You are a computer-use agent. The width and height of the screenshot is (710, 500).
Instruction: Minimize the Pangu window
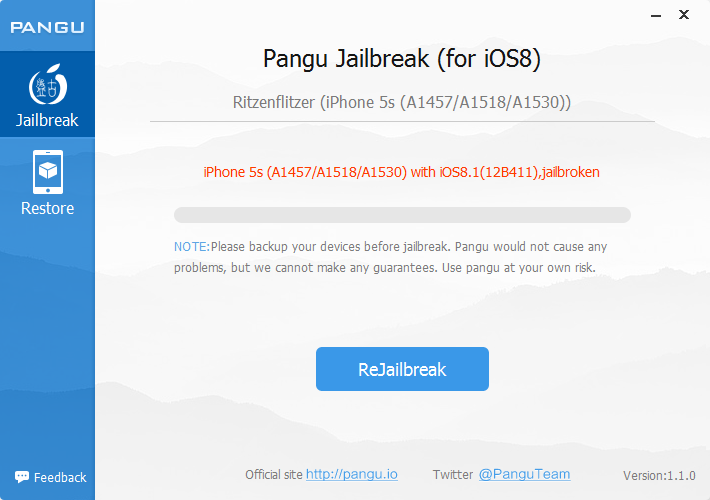coord(656,15)
